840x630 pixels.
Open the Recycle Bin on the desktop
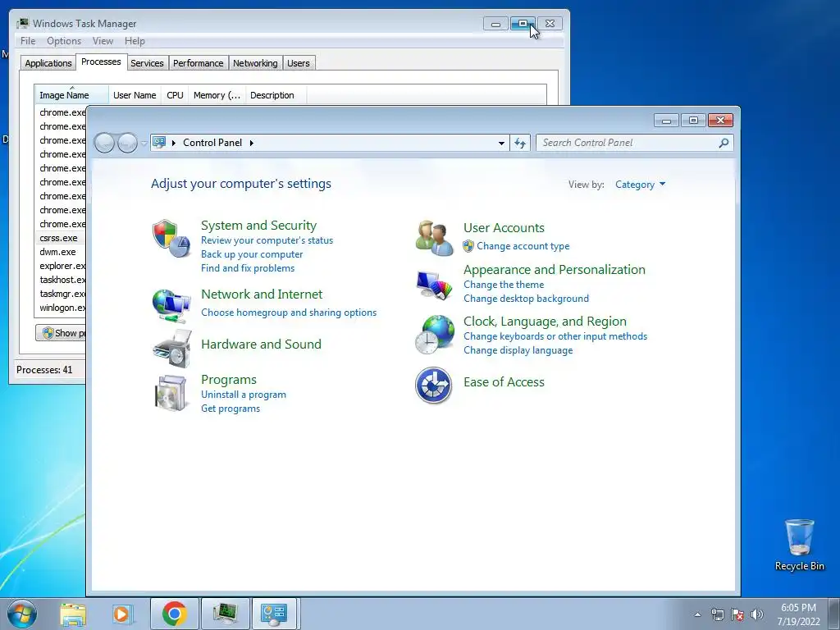point(799,545)
